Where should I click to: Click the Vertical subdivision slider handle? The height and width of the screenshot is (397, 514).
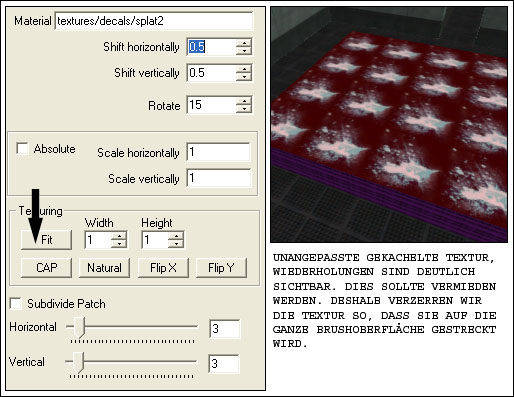click(78, 362)
